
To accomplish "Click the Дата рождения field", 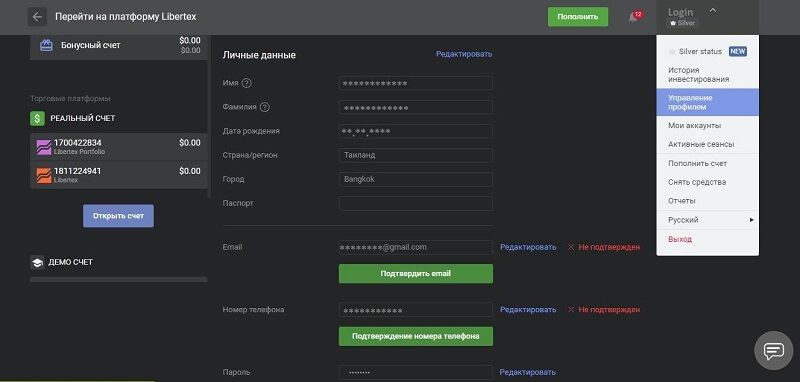I will pos(416,131).
